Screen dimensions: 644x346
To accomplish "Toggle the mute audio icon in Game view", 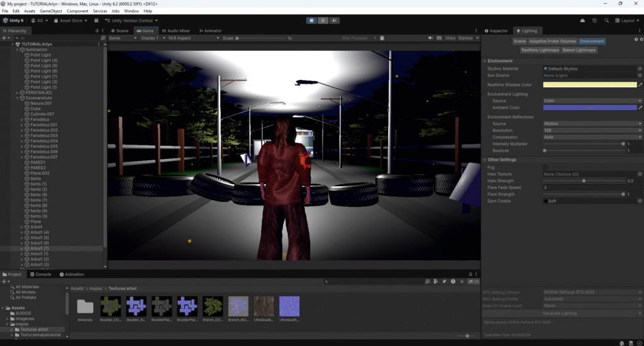I will click(x=430, y=38).
